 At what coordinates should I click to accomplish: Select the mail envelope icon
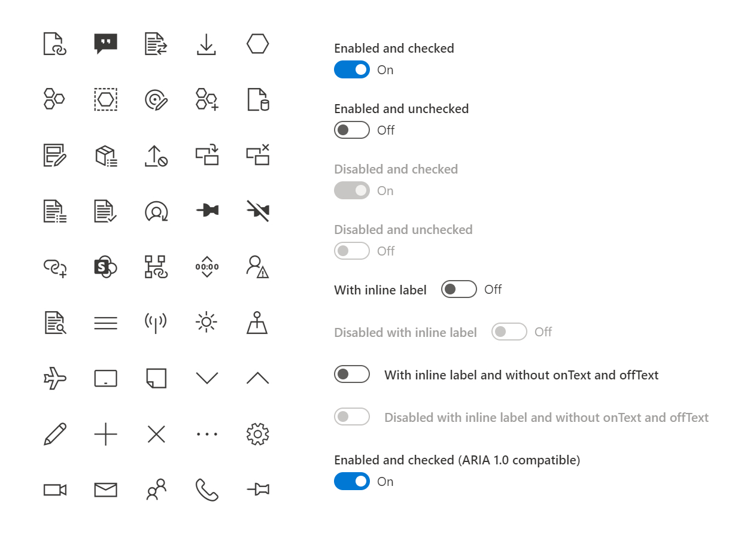point(106,490)
